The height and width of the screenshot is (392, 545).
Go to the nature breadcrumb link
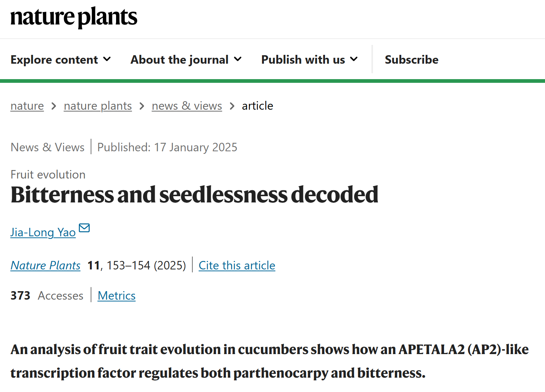pyautogui.click(x=27, y=106)
